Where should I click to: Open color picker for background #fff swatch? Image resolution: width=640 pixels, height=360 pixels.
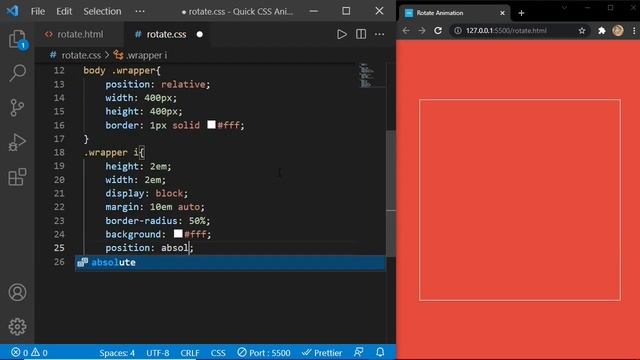coord(178,233)
